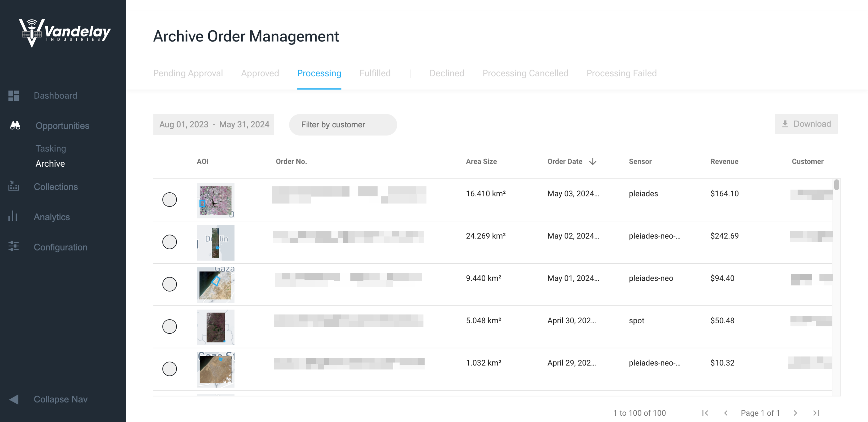This screenshot has height=422, width=868.
Task: Select the radio button on the spot sensor row
Action: (x=170, y=326)
